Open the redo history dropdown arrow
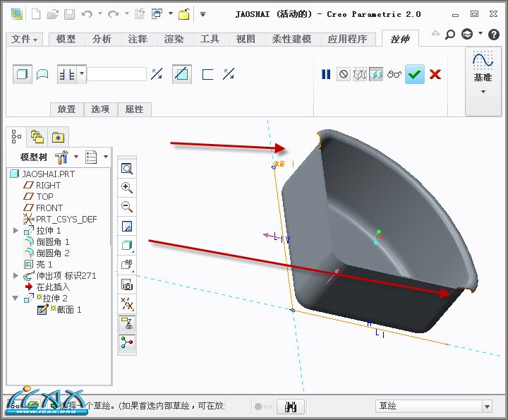The image size is (508, 420). pos(127,13)
